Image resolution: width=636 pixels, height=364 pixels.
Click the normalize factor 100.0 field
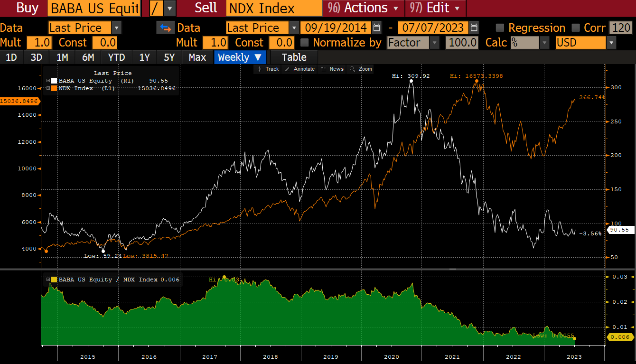pos(462,43)
